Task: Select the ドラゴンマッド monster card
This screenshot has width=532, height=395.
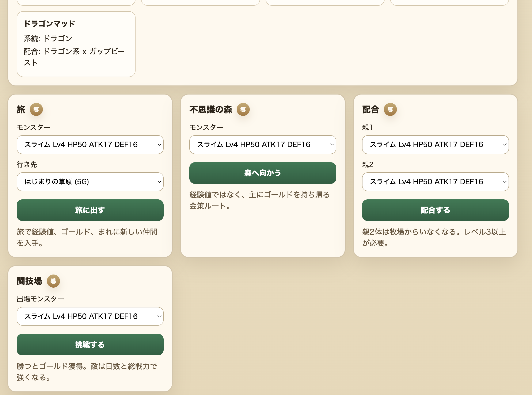Action: [76, 43]
